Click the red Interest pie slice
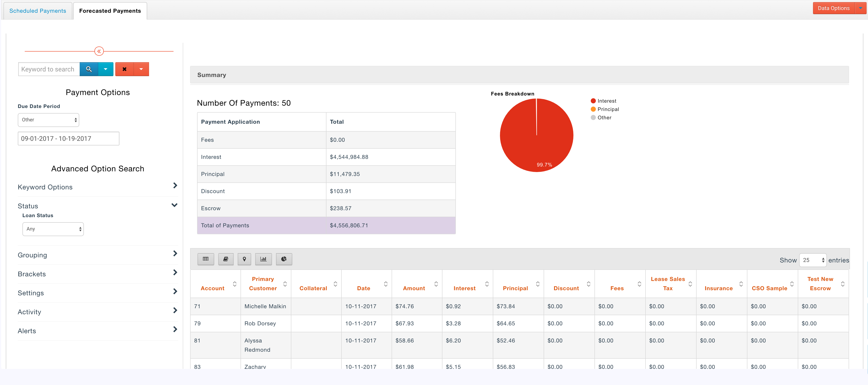This screenshot has height=385, width=868. 536,135
